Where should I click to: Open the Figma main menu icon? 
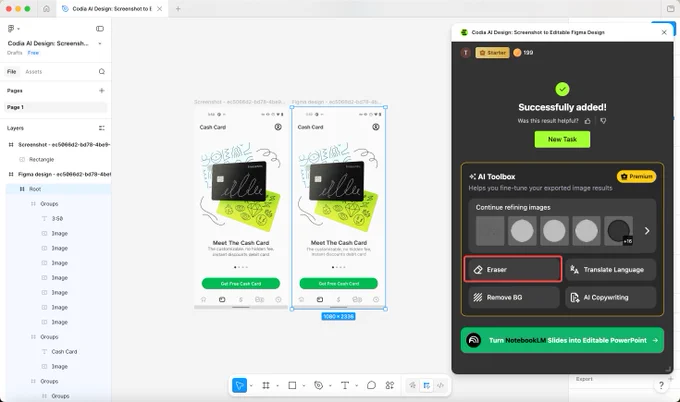coord(12,29)
